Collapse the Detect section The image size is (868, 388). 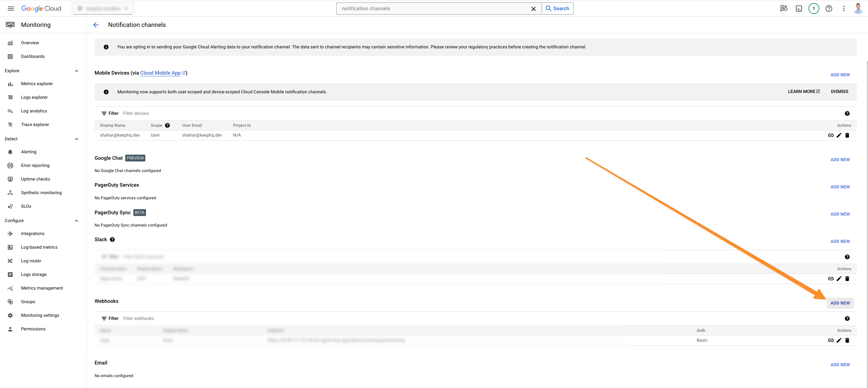(77, 139)
